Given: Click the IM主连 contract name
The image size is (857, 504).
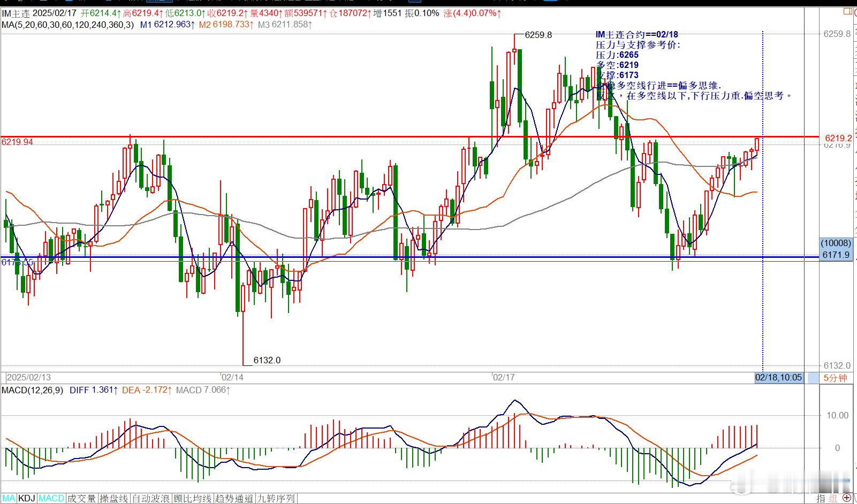Looking at the screenshot, I should point(16,13).
